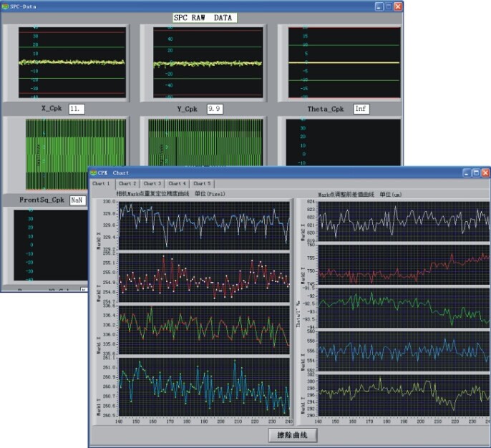Click the FrontSq_Cpk value field showing NaN
This screenshot has height=448, width=491.
[77, 200]
